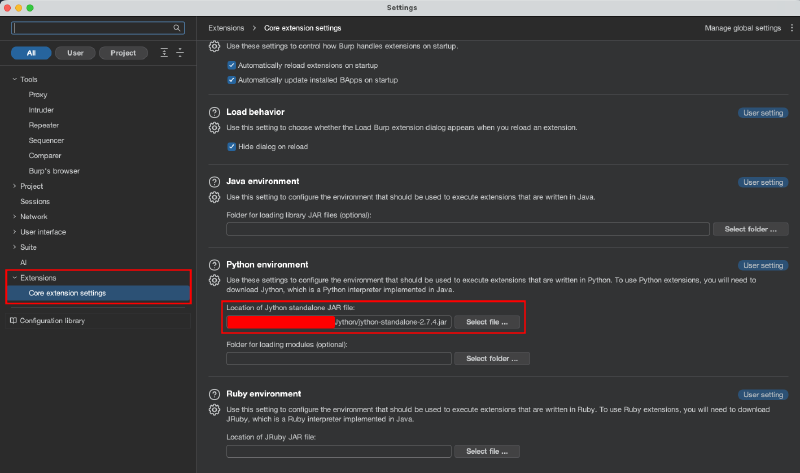Viewport: 800px width, 473px height.
Task: Click Select folder for Java library JARs
Action: coord(751,229)
